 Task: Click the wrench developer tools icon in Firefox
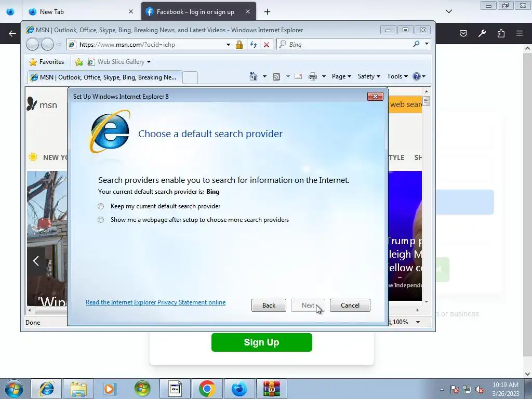click(482, 33)
